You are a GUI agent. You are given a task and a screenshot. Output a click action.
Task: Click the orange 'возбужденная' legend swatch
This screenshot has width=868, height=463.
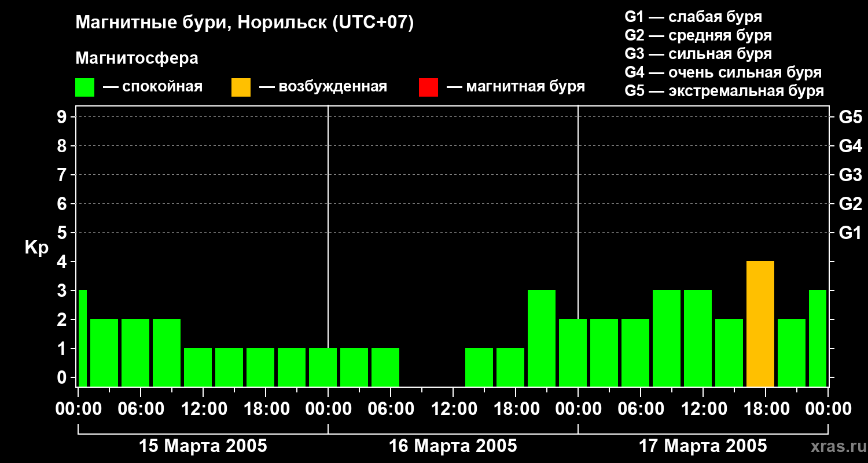pos(241,87)
